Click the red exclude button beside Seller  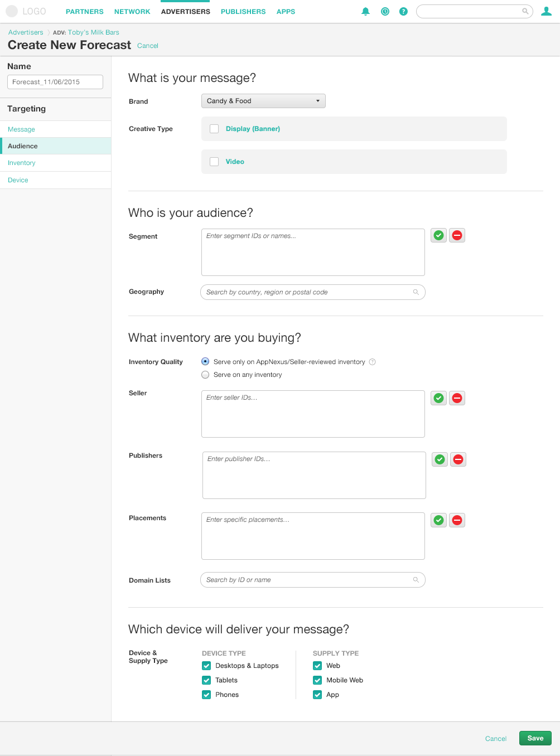pyautogui.click(x=457, y=398)
